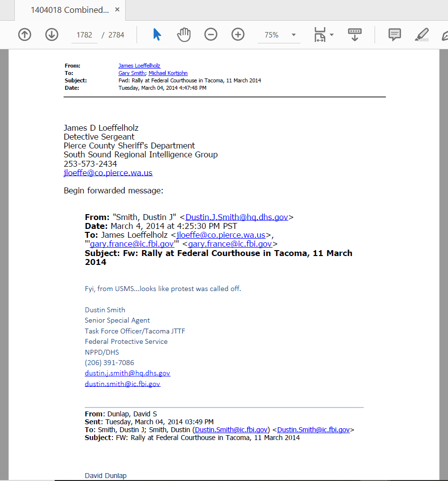Zoom out with the minus icon
448x481 pixels.
pos(211,35)
